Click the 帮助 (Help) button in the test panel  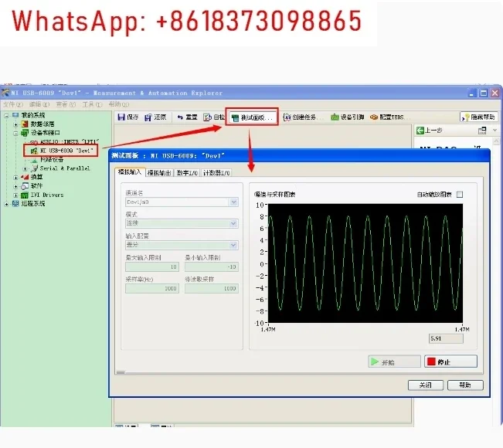[465, 385]
